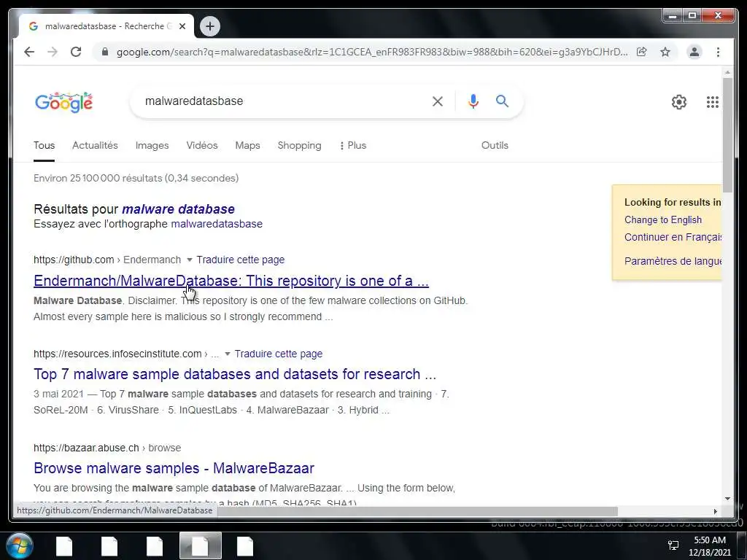
Task: Switch to Actualités tab
Action: tap(95, 145)
